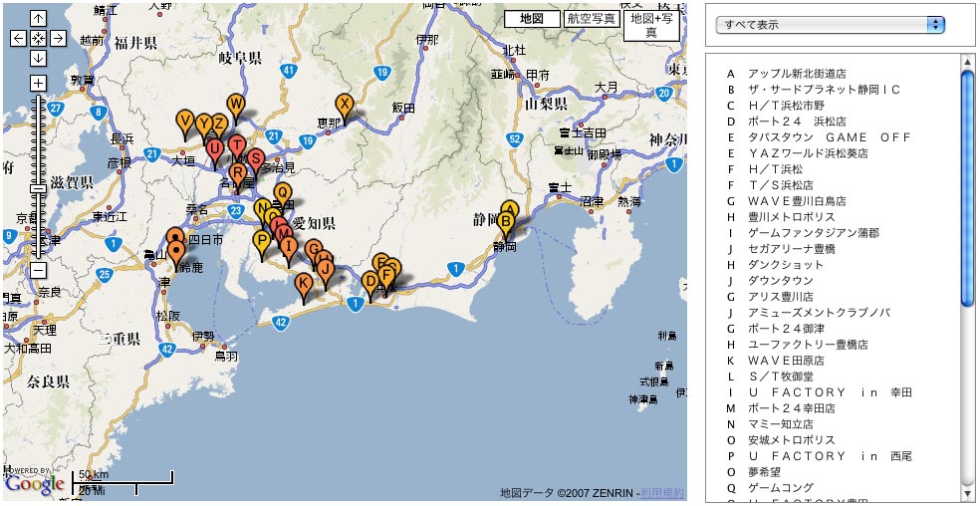Click the list scrollbar down arrow

966,493
